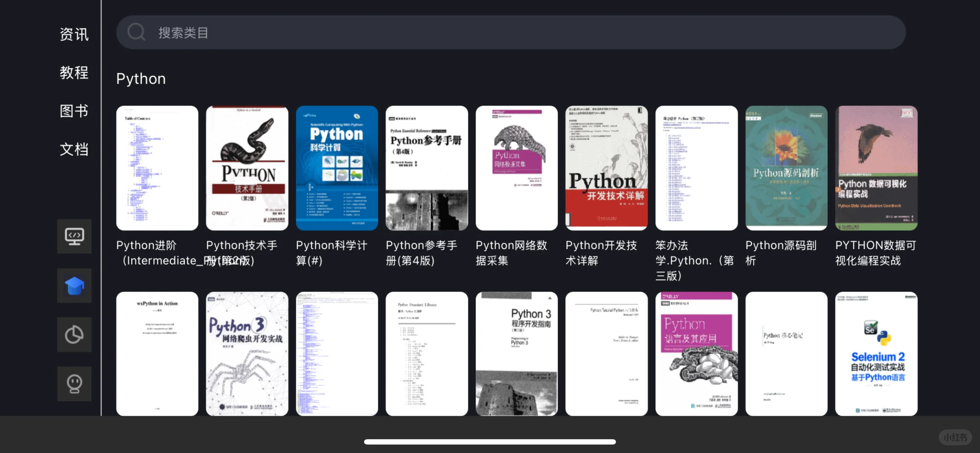Select the 图书 books tab

(74, 111)
